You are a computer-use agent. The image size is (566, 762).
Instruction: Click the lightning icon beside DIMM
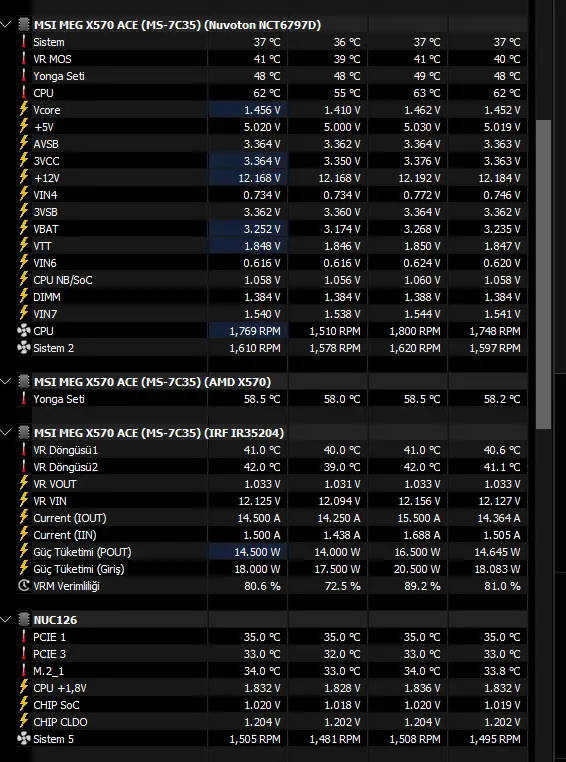tap(23, 297)
